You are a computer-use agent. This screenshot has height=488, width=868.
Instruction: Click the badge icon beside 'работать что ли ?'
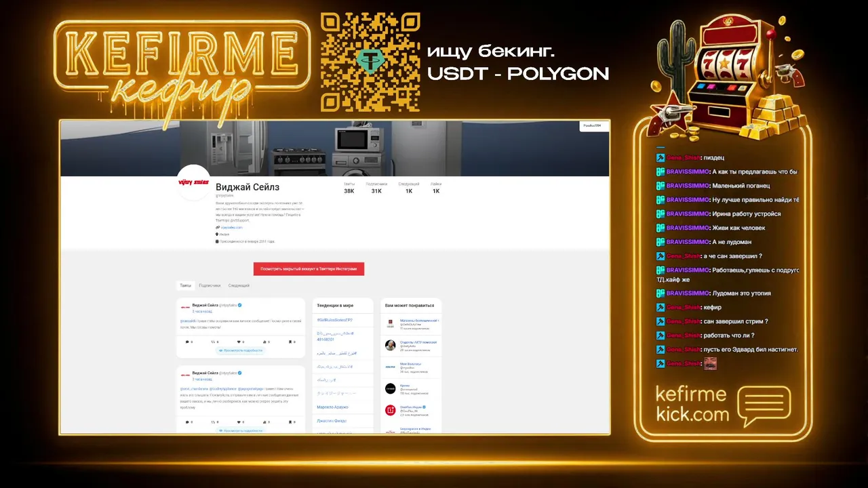point(660,335)
